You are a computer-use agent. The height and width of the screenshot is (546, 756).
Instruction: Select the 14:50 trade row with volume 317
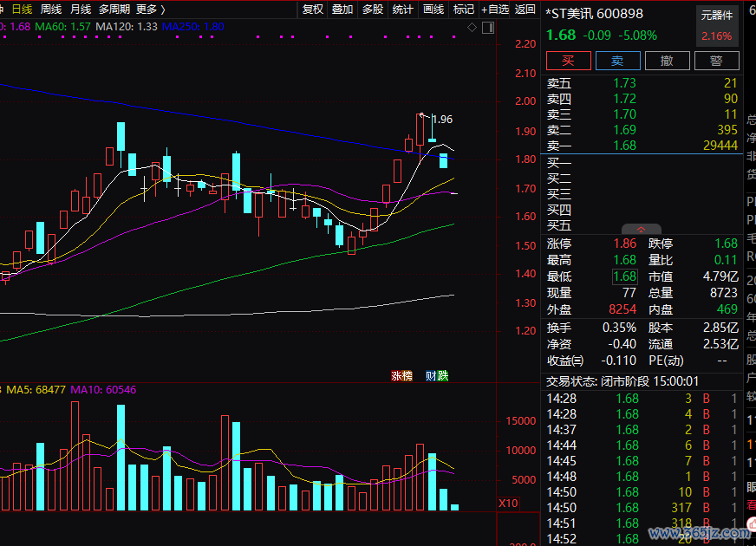click(x=642, y=508)
